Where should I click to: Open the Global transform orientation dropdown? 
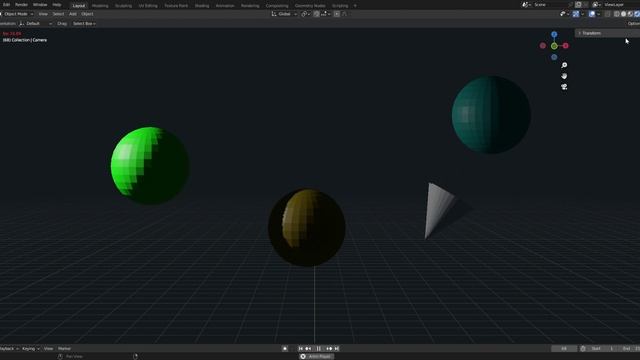coord(284,14)
